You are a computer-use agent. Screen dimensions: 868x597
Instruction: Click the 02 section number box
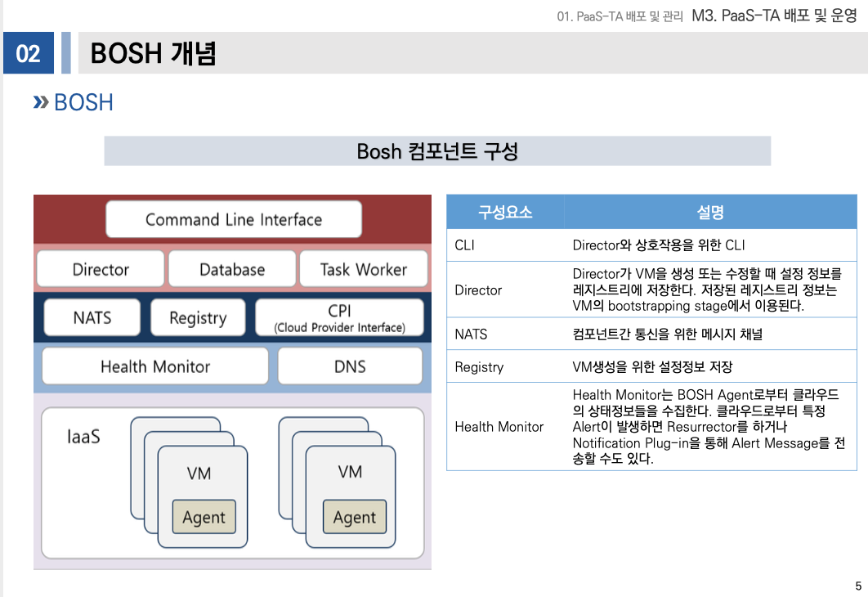pyautogui.click(x=29, y=53)
